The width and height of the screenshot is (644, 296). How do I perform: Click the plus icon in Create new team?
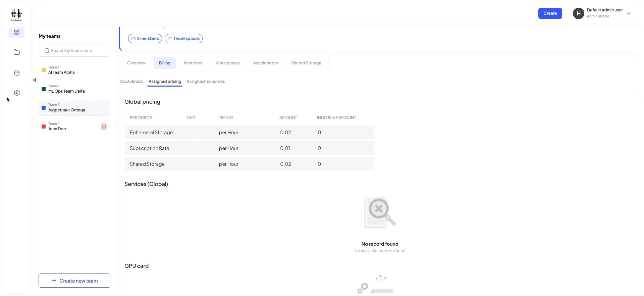[x=54, y=281]
